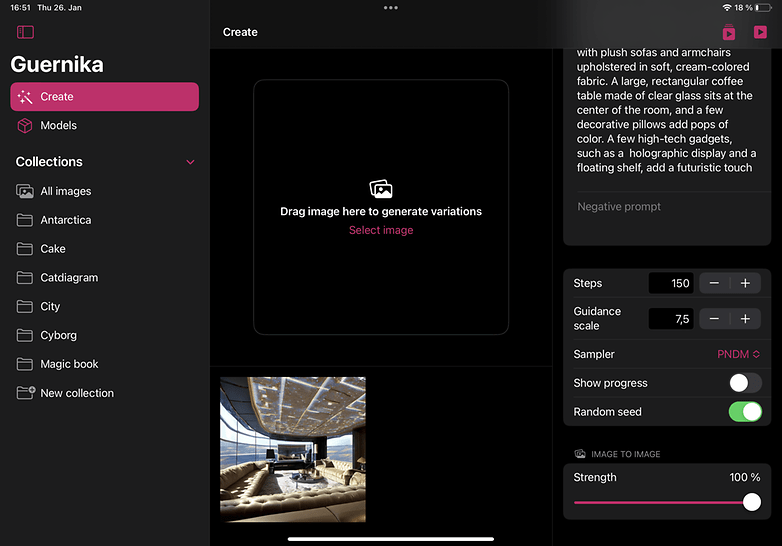Open the Magic book collection

pyautogui.click(x=104, y=364)
